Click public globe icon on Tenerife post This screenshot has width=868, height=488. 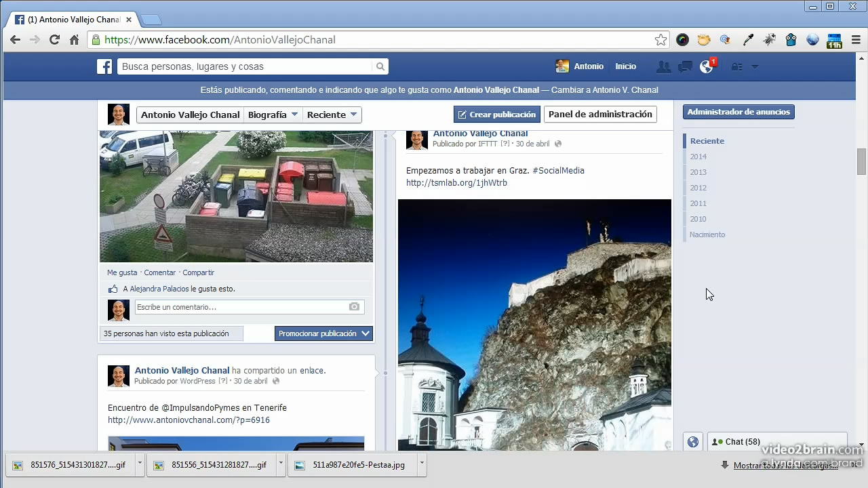[276, 381]
